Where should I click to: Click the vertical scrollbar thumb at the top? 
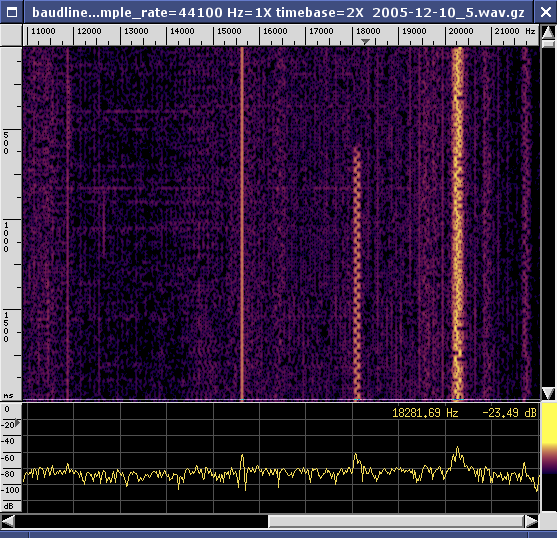tap(548, 44)
